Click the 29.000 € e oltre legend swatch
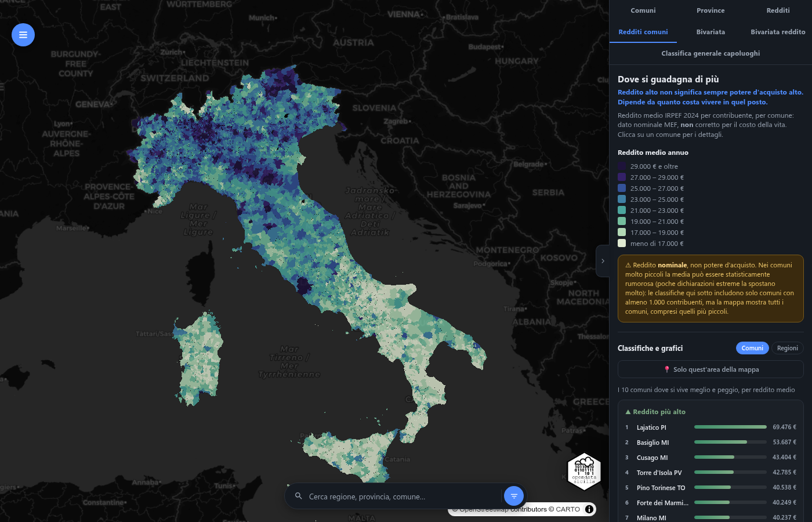The image size is (812, 522). click(x=622, y=166)
